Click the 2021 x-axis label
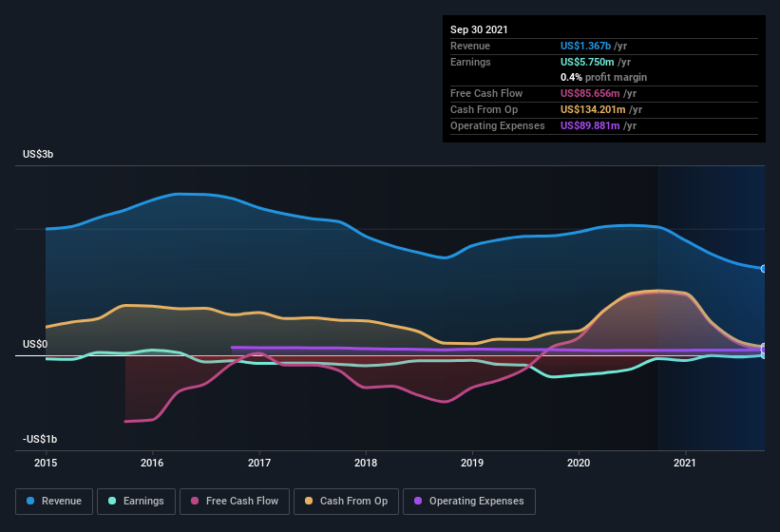The image size is (780, 532). [685, 463]
